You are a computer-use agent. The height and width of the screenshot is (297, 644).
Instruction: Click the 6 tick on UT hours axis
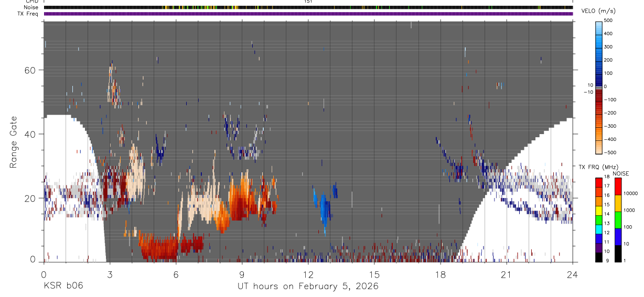176,274
